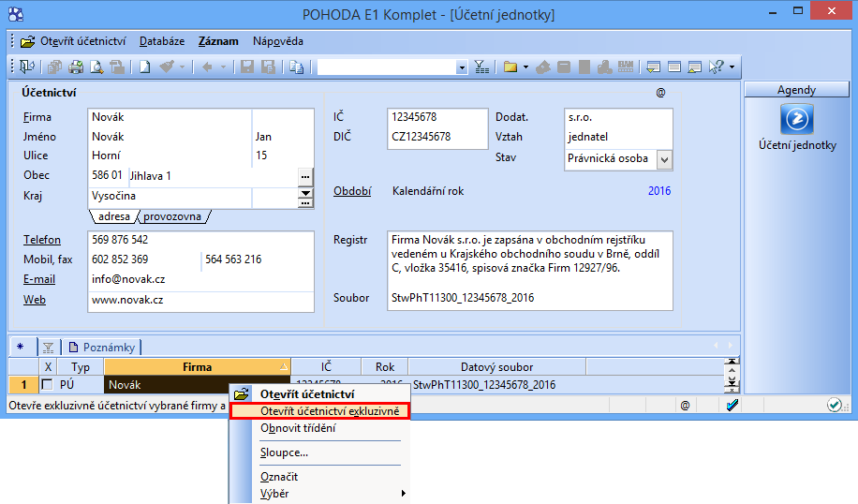This screenshot has height=504, width=858.
Task: Click the Web link label
Action: (35, 300)
